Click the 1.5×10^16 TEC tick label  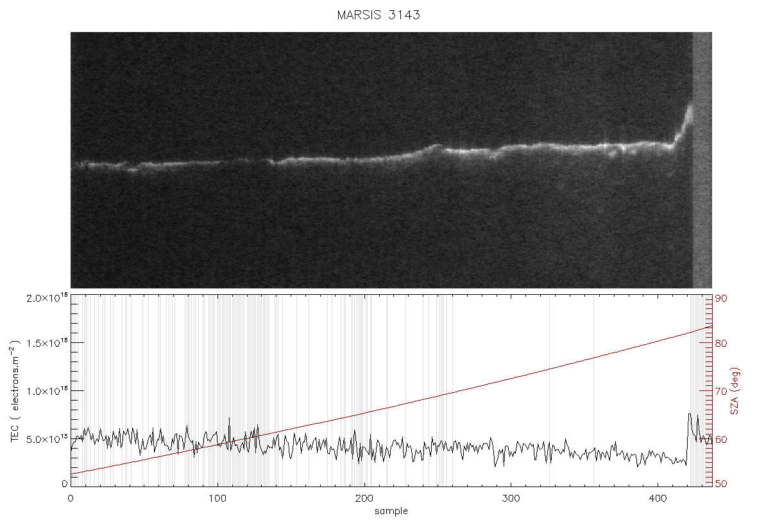pos(47,343)
